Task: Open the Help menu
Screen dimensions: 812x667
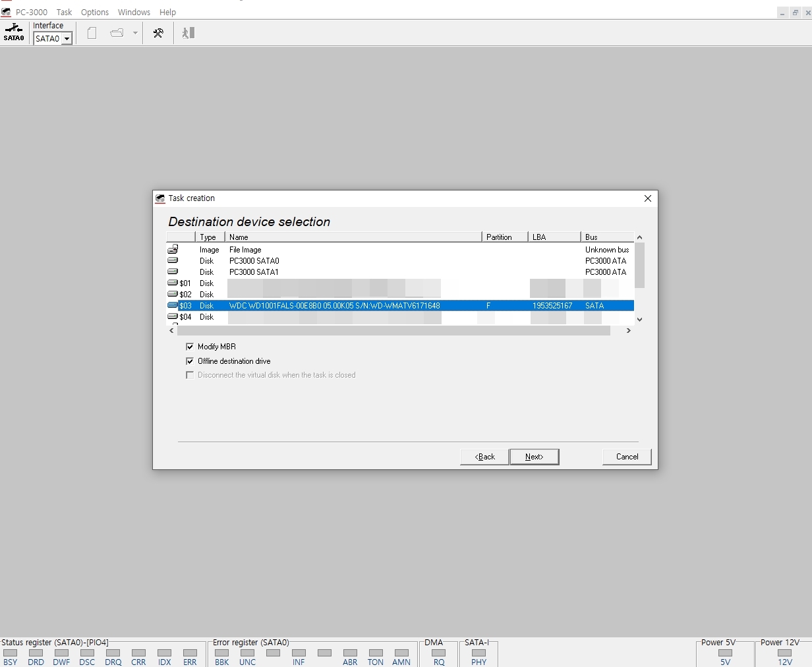Action: (167, 12)
